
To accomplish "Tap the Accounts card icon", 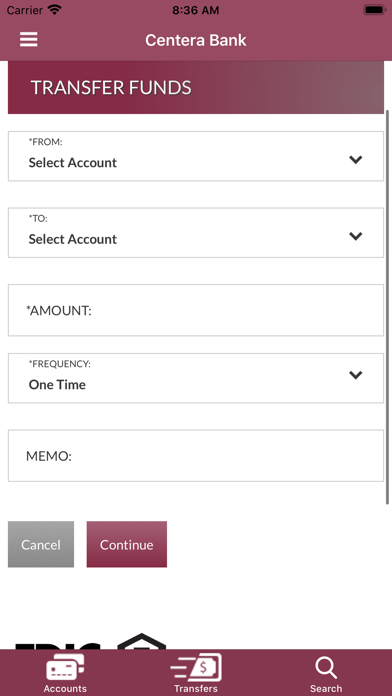I will [65, 667].
